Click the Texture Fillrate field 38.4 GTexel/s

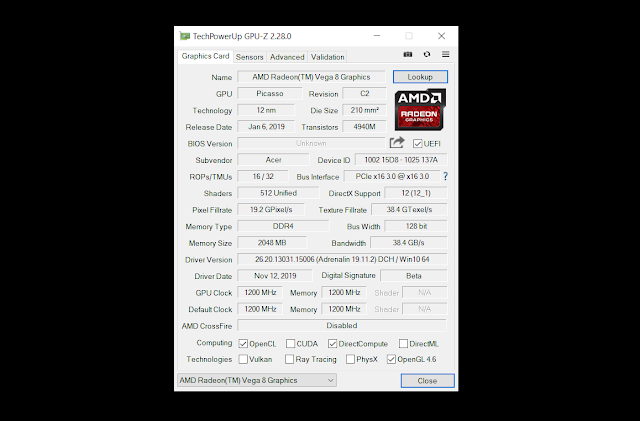[x=409, y=209]
